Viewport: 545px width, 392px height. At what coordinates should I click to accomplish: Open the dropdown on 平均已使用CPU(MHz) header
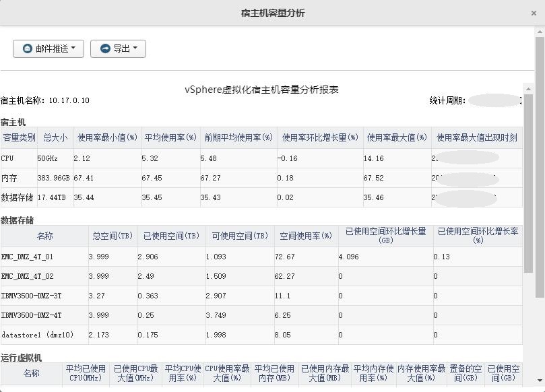point(104,372)
